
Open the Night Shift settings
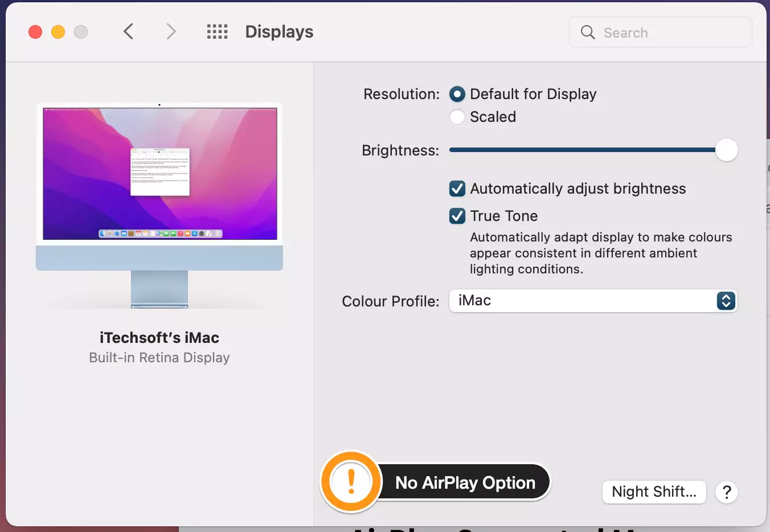click(654, 492)
